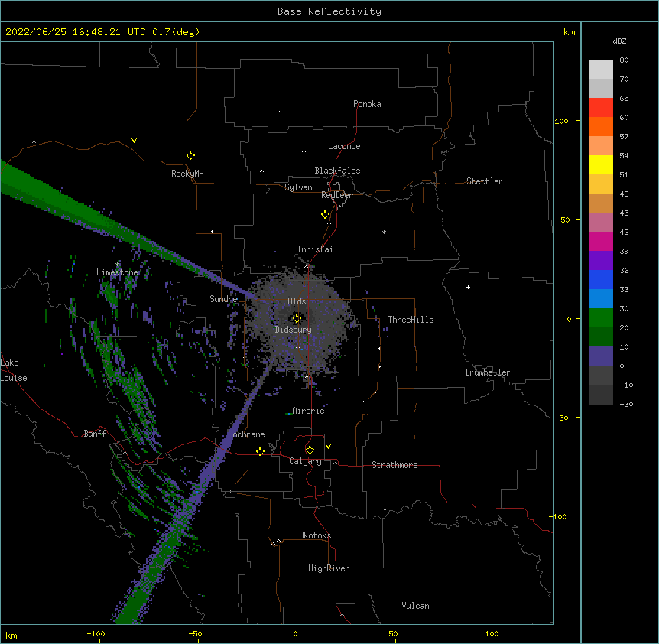Click the Banff label
Image resolution: width=659 pixels, height=644 pixels.
(x=95, y=434)
